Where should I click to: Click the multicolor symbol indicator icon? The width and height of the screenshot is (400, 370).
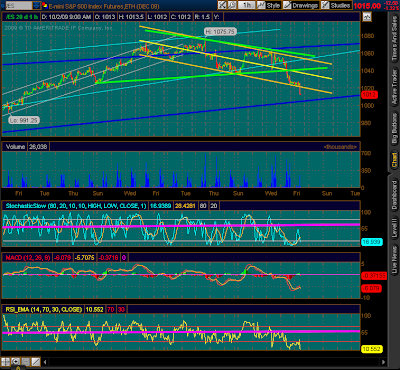point(44,5)
